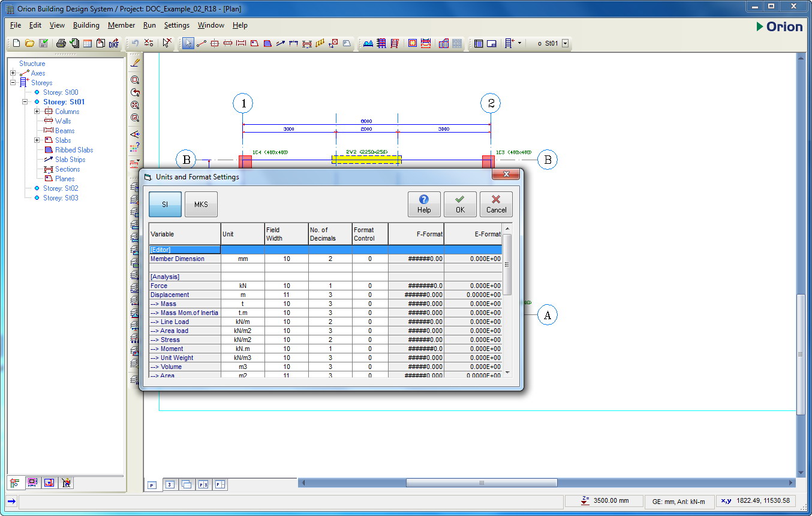Viewport: 812px width, 516px height.
Task: Select the arrow pointer selection tool
Action: (188, 43)
